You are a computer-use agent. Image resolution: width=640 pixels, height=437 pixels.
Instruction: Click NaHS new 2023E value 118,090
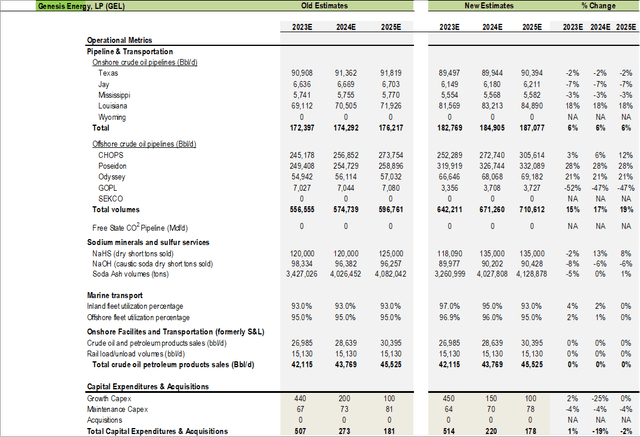[x=449, y=254]
